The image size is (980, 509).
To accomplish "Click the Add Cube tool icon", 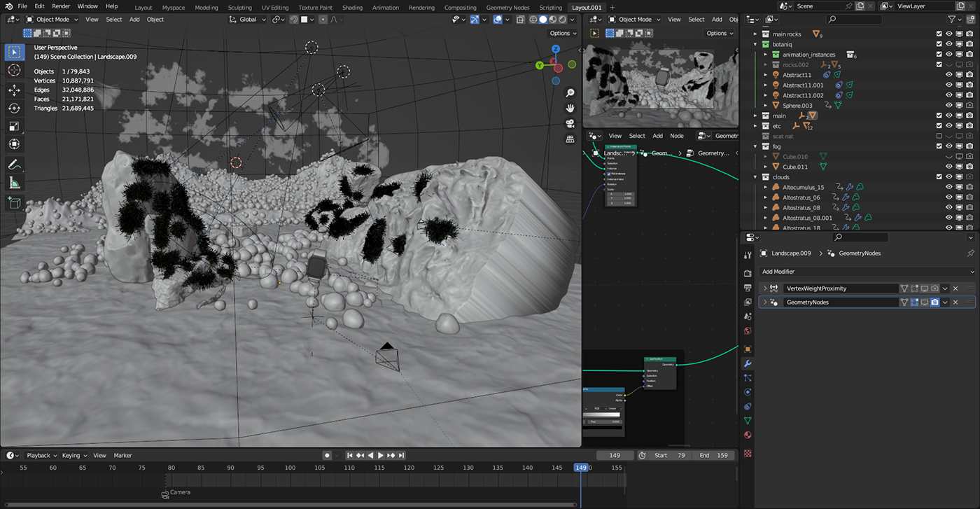I will pos(14,203).
